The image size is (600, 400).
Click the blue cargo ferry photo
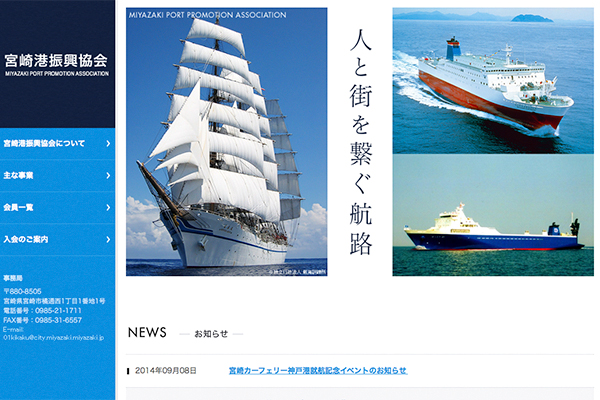pyautogui.click(x=493, y=215)
